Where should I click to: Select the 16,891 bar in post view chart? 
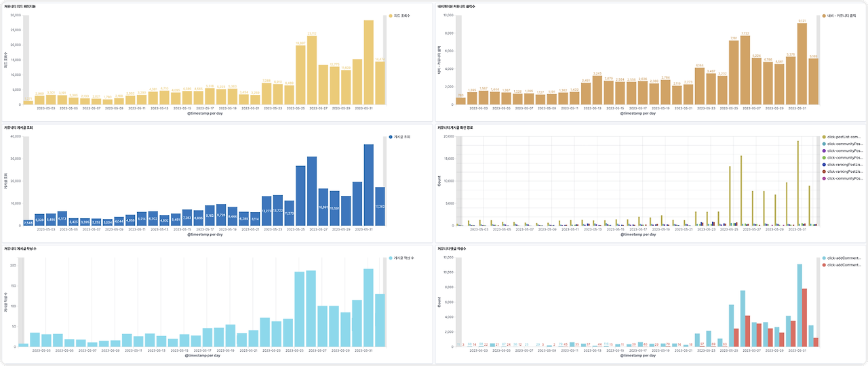[x=323, y=207]
